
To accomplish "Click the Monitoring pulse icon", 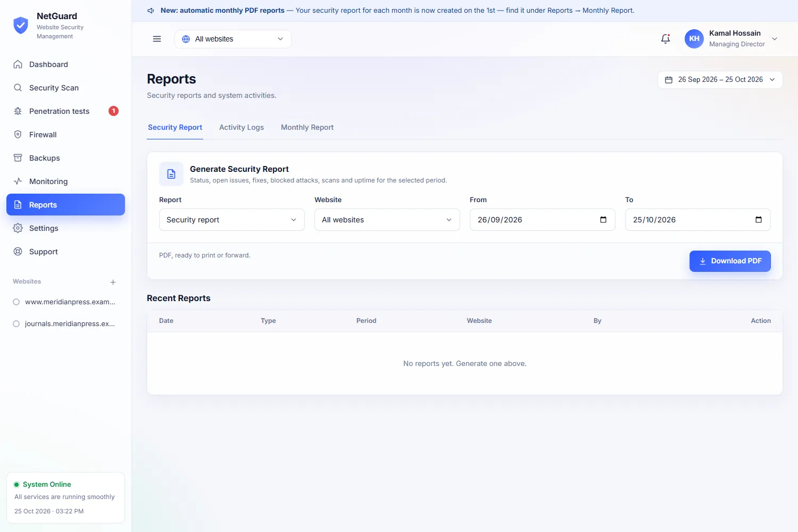I will click(18, 181).
